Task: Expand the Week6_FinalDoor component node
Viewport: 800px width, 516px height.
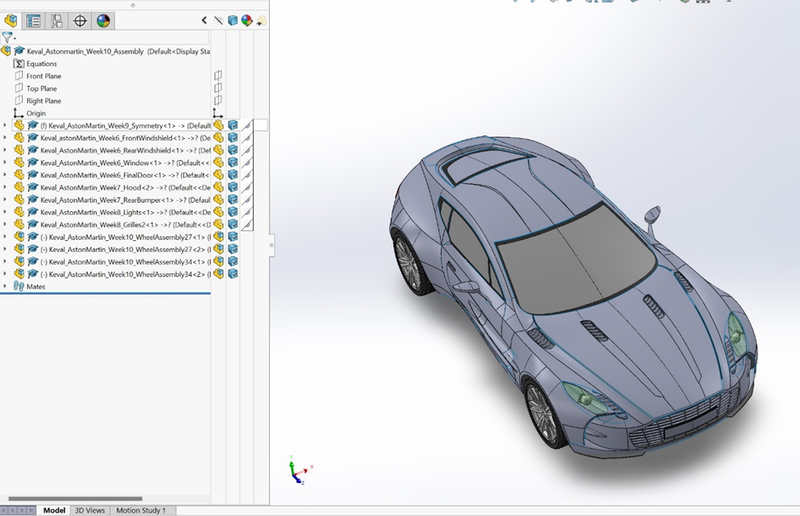Action: click(x=5, y=175)
